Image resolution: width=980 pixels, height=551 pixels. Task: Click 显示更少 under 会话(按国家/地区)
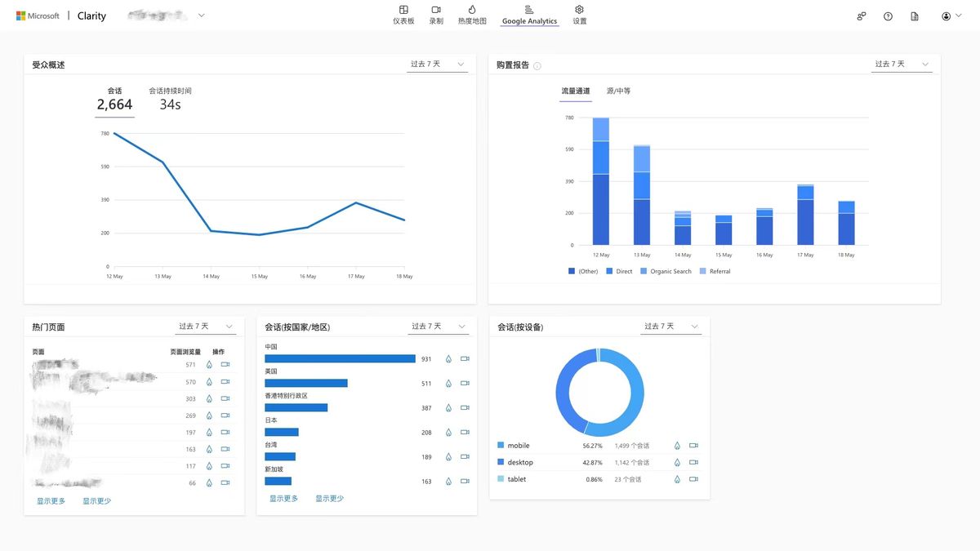pyautogui.click(x=329, y=499)
